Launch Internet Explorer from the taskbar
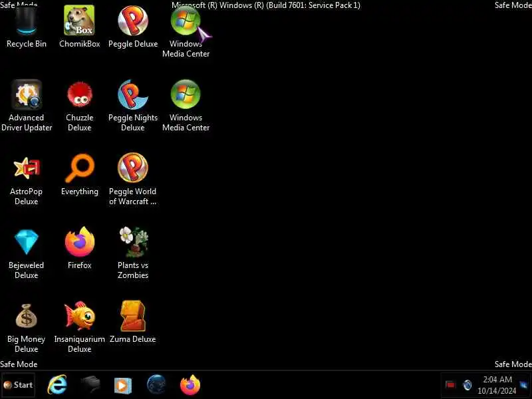 click(57, 385)
